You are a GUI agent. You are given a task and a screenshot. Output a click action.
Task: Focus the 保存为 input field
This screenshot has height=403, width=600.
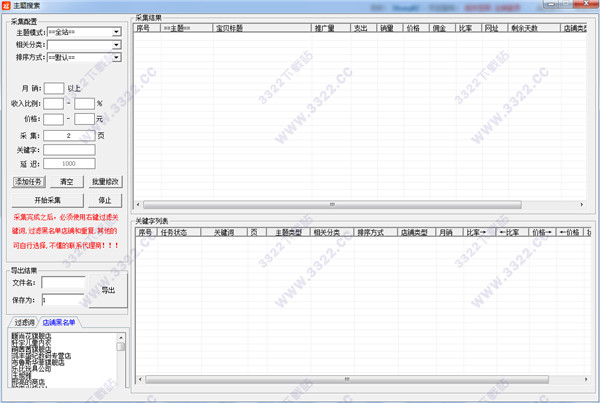[x=64, y=300]
